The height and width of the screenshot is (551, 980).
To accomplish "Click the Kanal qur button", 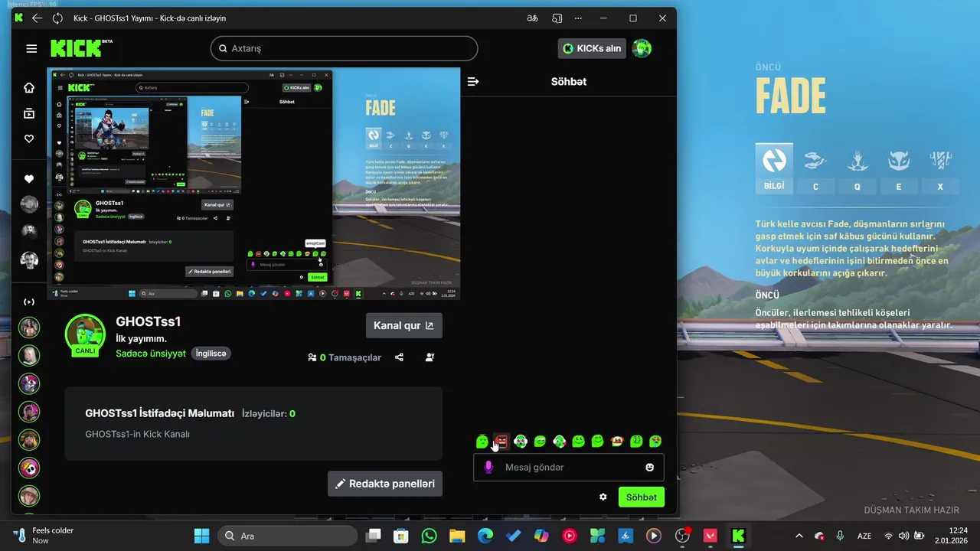I will click(x=403, y=325).
